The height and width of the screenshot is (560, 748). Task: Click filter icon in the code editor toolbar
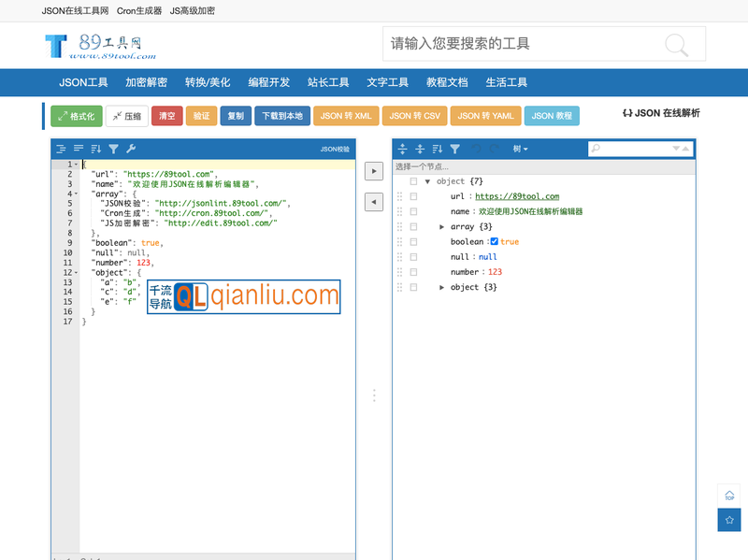(113, 149)
